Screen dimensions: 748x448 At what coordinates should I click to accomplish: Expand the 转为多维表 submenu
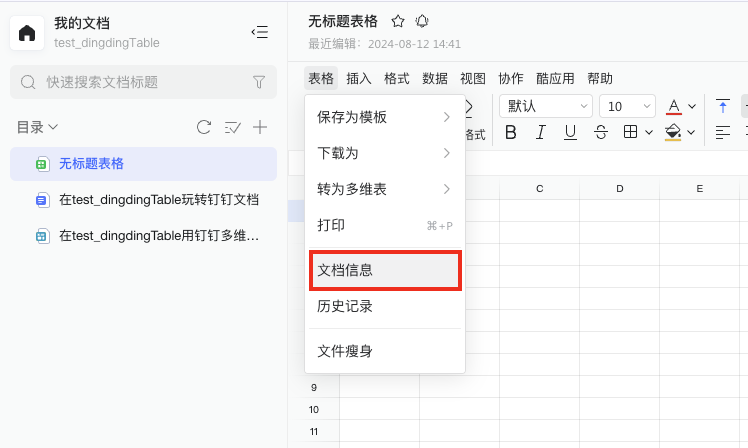(x=384, y=189)
